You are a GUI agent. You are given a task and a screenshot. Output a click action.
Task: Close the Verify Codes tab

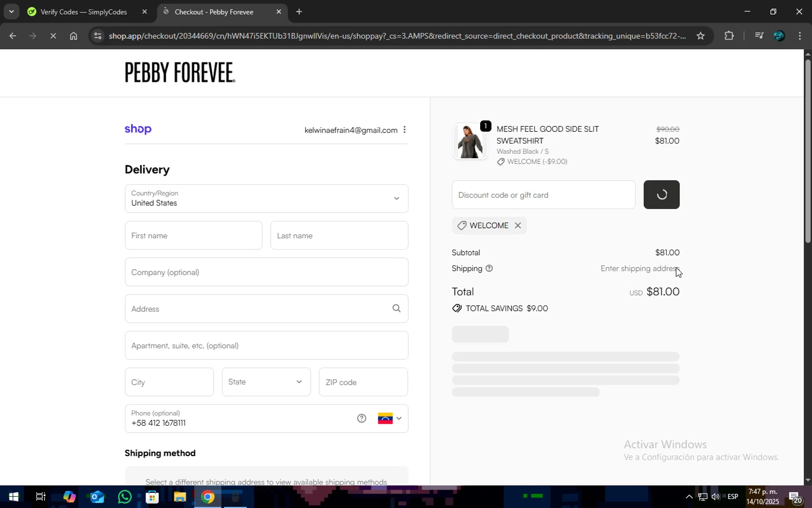pos(145,12)
